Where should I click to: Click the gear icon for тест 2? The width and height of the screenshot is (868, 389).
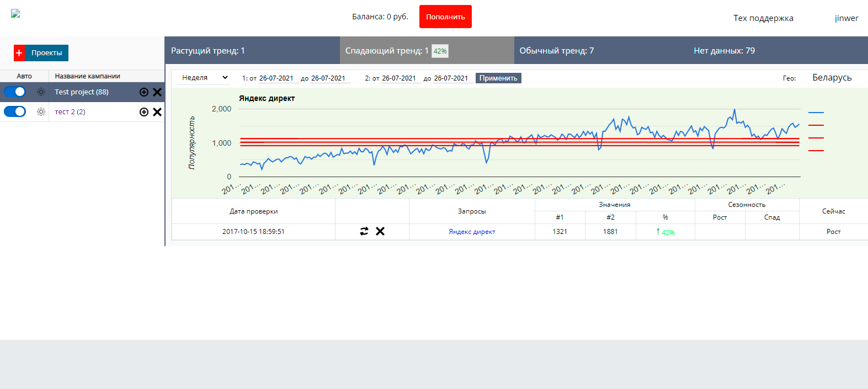(x=41, y=112)
